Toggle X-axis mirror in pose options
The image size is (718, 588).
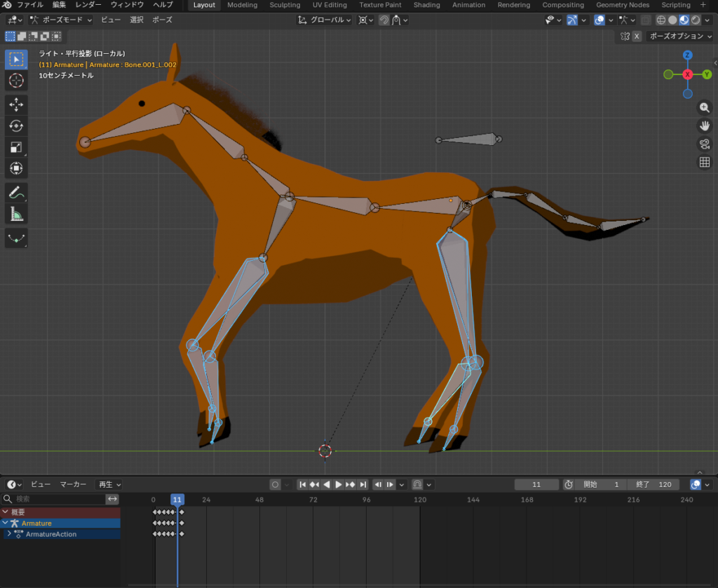coord(637,36)
